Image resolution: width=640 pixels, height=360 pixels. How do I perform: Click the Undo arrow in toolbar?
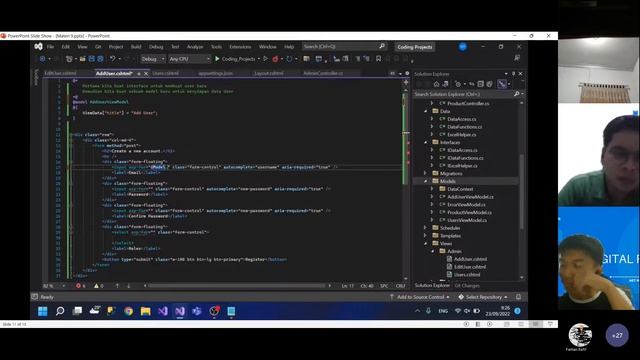[112, 59]
